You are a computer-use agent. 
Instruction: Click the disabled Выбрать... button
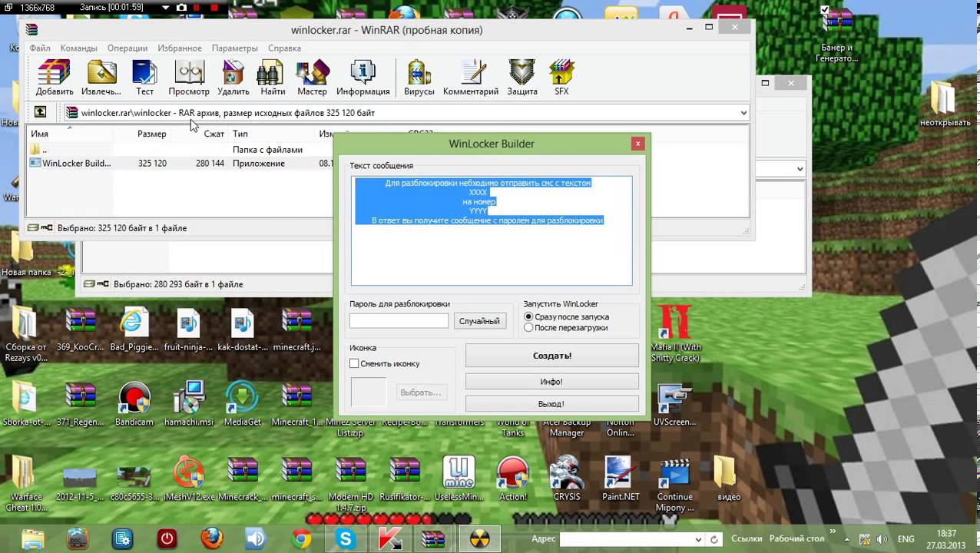tap(420, 392)
